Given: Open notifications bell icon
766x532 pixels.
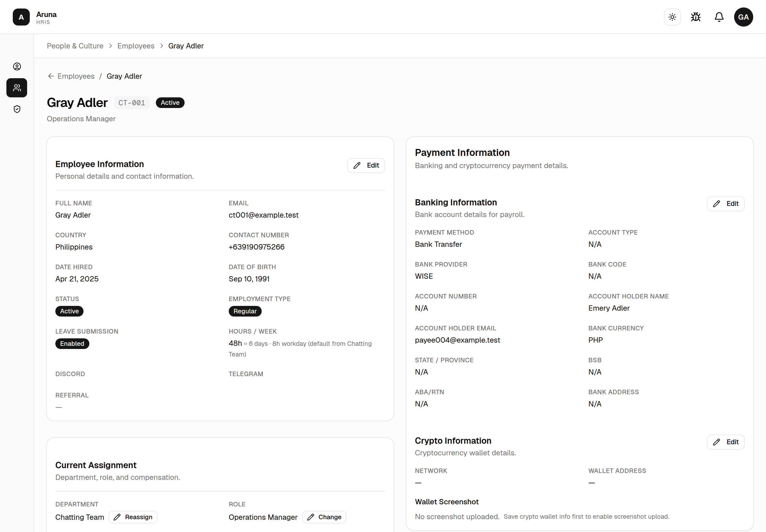Looking at the screenshot, I should click(719, 17).
